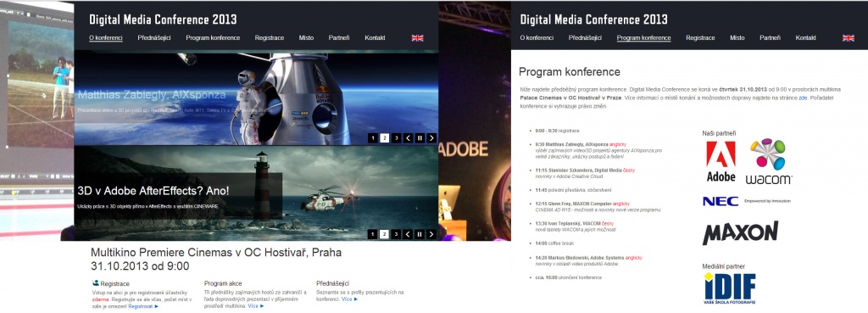Viewport: 868px width, 313px height.
Task: Open Program konference tab on right page
Action: (x=644, y=37)
